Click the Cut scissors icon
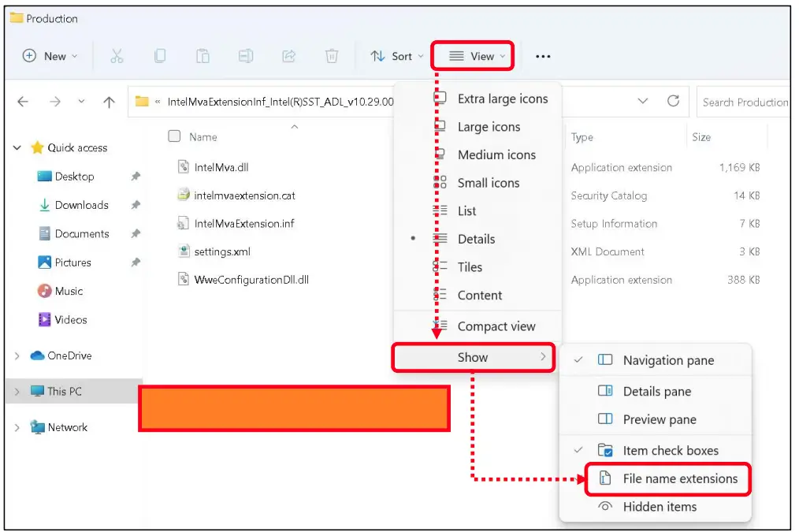Image resolution: width=799 pixels, height=532 pixels. click(x=117, y=56)
